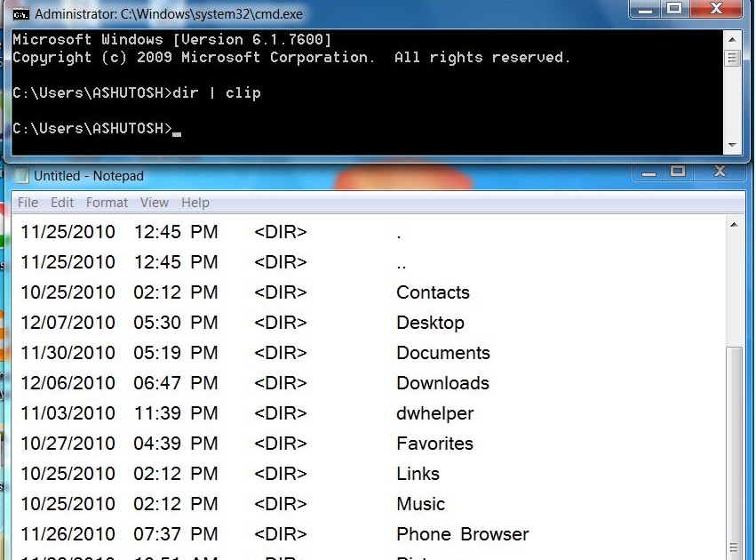
Task: Click the Phone Browser entry in the listing
Action: [x=462, y=534]
